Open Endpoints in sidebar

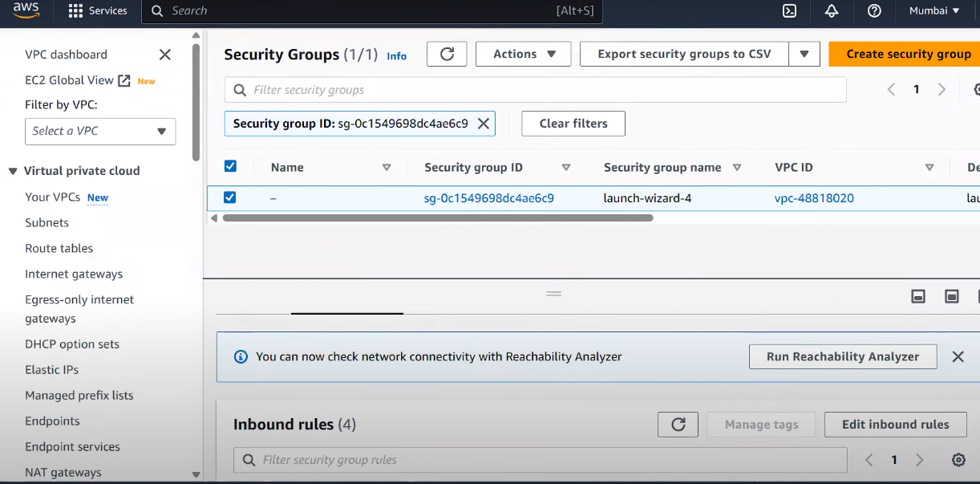pos(52,421)
